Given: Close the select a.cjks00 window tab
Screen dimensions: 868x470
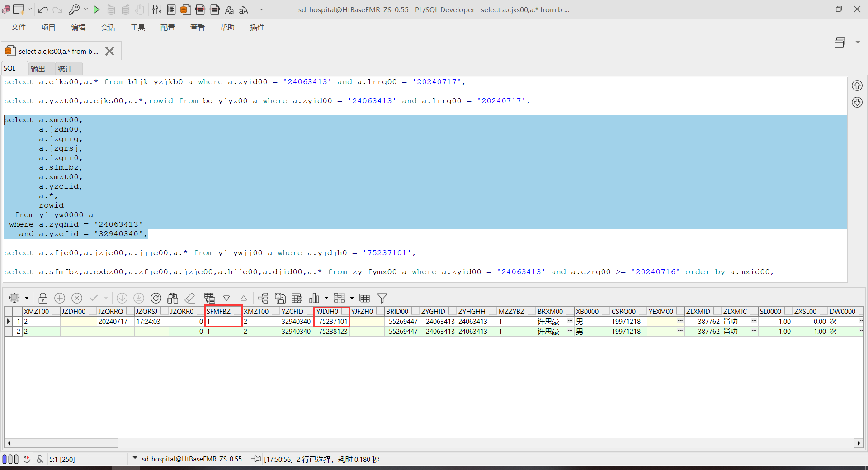Looking at the screenshot, I should click(x=110, y=51).
